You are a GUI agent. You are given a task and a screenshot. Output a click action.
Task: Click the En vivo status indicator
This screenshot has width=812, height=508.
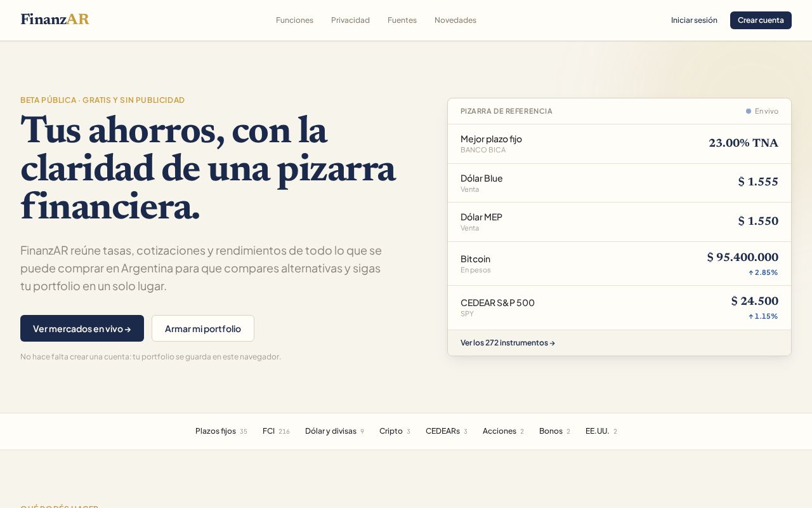(762, 111)
